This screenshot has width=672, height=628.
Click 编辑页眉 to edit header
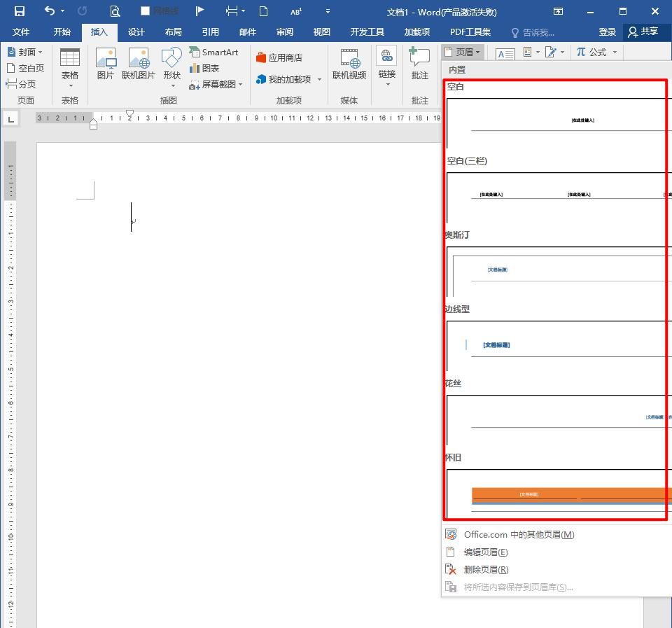tap(486, 552)
